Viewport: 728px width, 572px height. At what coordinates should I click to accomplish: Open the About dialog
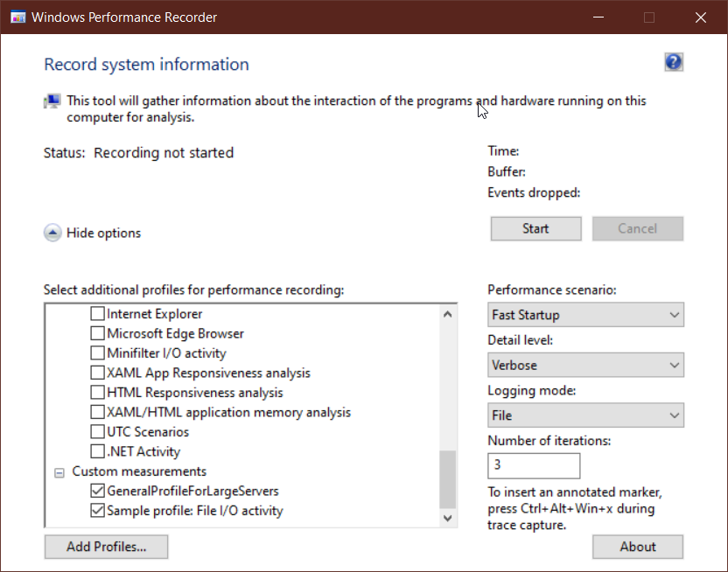point(638,547)
